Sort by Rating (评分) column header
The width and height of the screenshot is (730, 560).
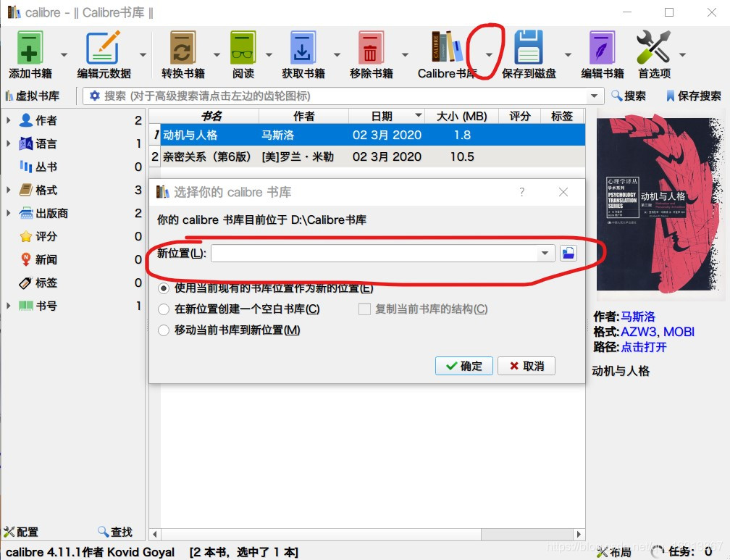[x=519, y=116]
